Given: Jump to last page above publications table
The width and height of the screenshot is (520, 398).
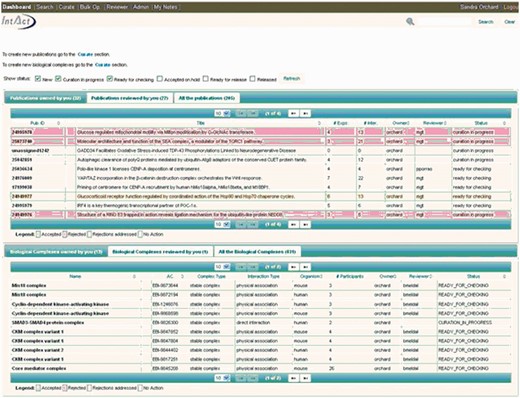Looking at the screenshot, I should 305,114.
